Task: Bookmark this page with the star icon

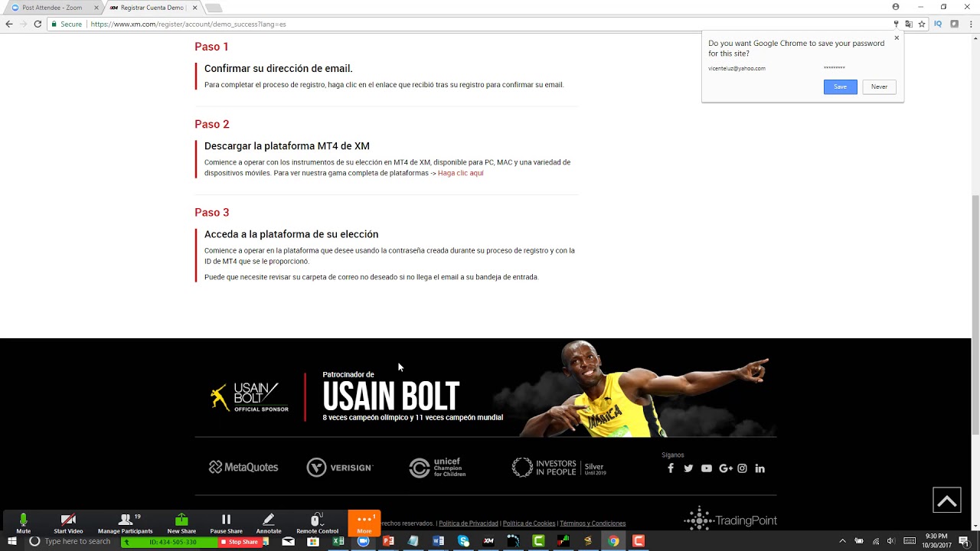Action: (x=922, y=24)
